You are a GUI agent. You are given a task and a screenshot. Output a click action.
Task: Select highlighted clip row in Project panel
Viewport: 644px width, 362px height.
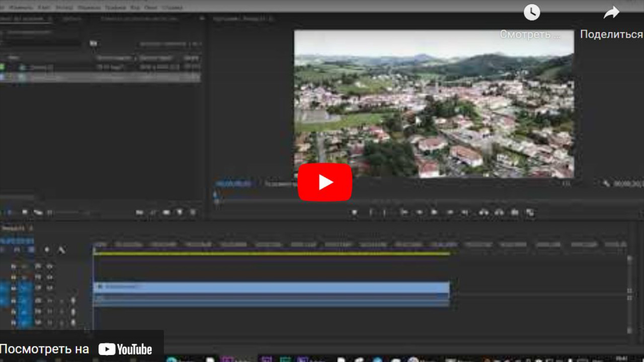[x=101, y=77]
